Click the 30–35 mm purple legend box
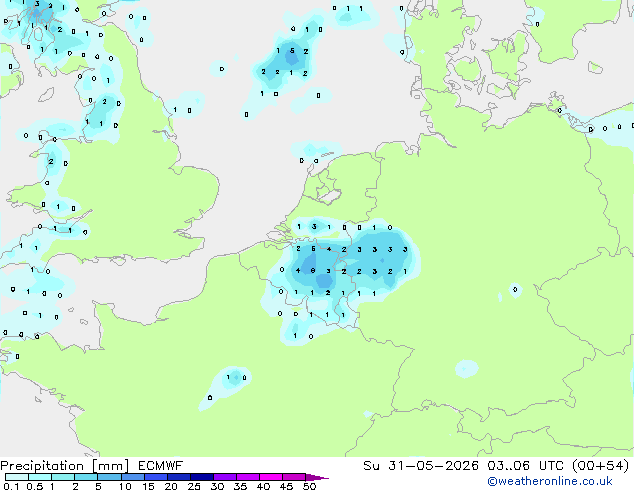The image size is (634, 490). [225, 477]
